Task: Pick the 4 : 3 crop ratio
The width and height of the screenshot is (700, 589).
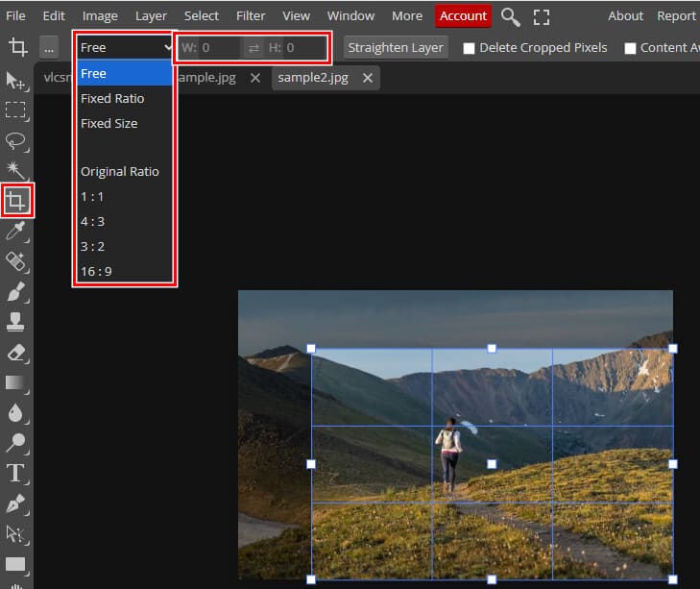Action: pos(125,222)
